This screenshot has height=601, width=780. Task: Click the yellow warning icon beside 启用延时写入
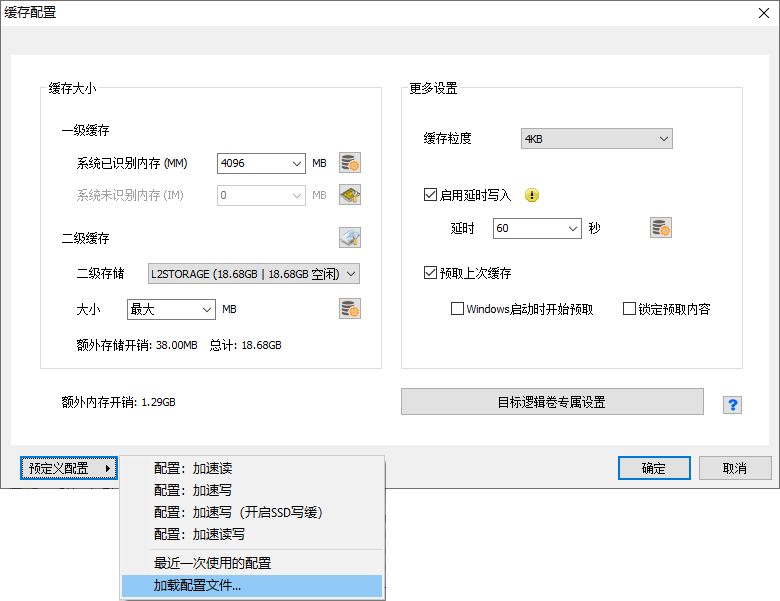(x=532, y=195)
